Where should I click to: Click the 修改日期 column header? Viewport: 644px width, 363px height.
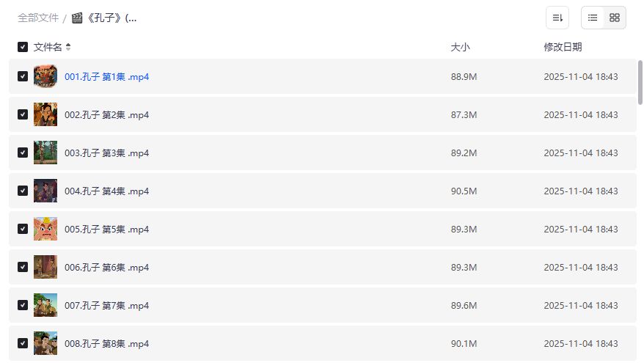(x=563, y=47)
